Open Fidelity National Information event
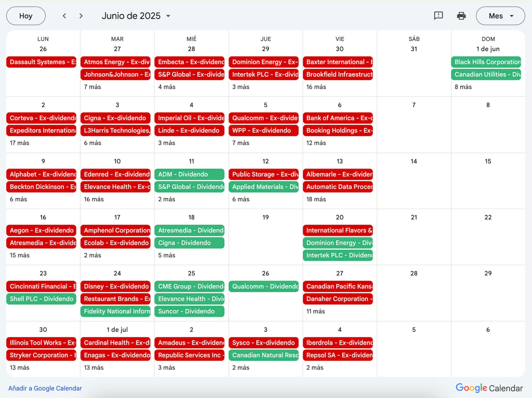 (x=116, y=311)
